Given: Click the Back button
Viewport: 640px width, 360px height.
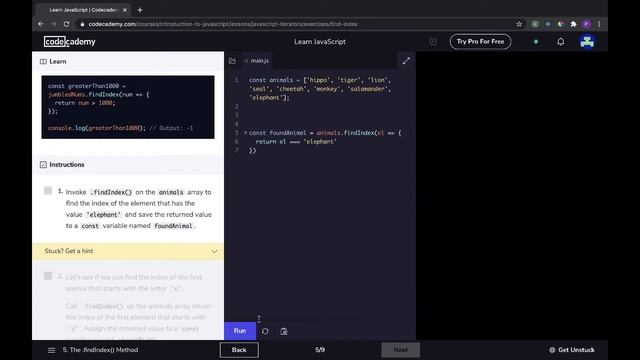Looking at the screenshot, I should click(x=239, y=350).
